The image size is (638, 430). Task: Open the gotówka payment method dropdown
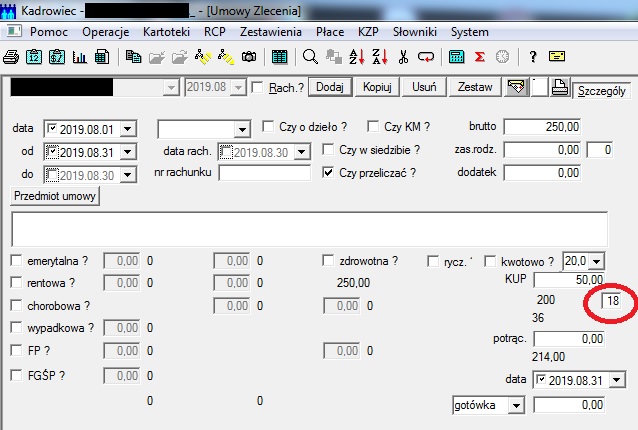point(516,405)
